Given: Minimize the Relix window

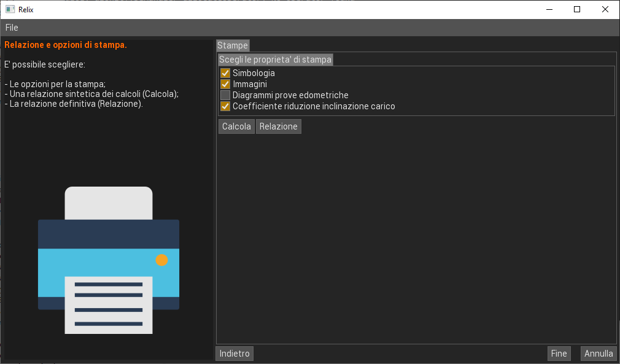Looking at the screenshot, I should (548, 9).
